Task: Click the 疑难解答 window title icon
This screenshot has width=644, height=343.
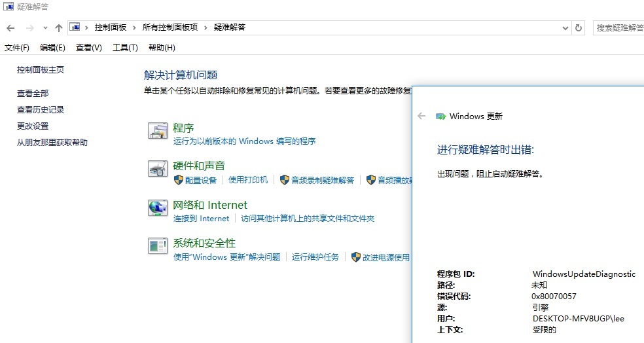Action: point(9,6)
